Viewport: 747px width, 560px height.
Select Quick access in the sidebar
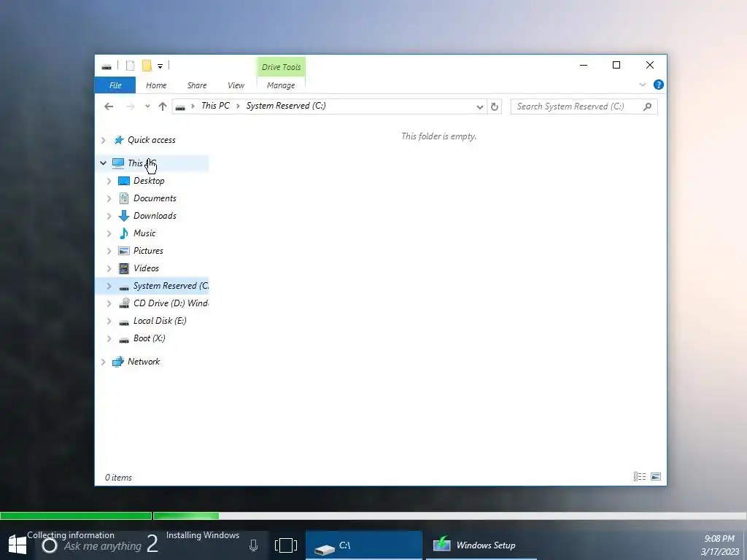coord(152,140)
